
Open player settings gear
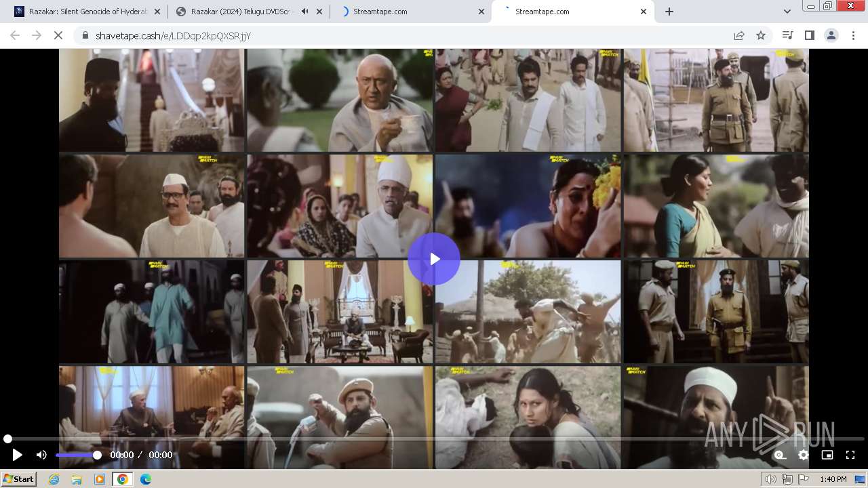[804, 455]
